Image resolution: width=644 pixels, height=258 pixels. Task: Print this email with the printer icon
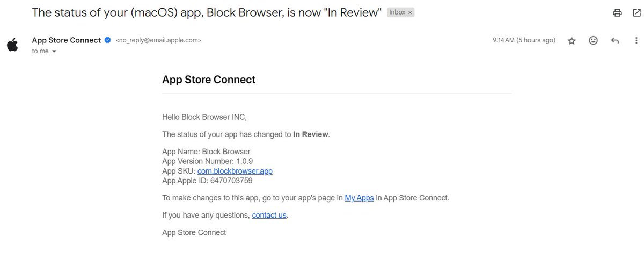(618, 13)
